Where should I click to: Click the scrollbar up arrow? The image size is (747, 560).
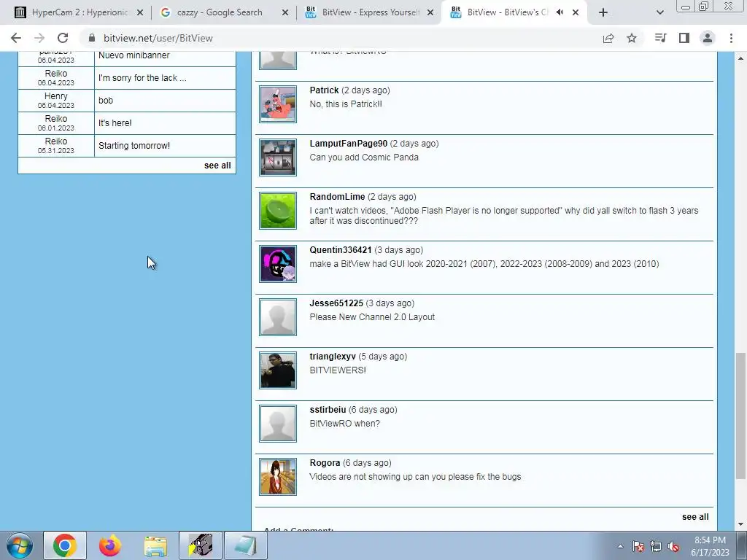740,58
